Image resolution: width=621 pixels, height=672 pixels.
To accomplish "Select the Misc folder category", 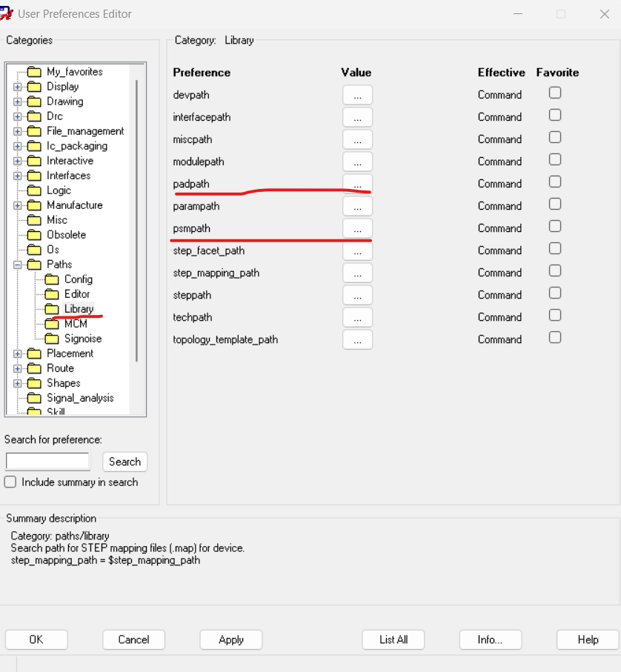I will [x=57, y=220].
